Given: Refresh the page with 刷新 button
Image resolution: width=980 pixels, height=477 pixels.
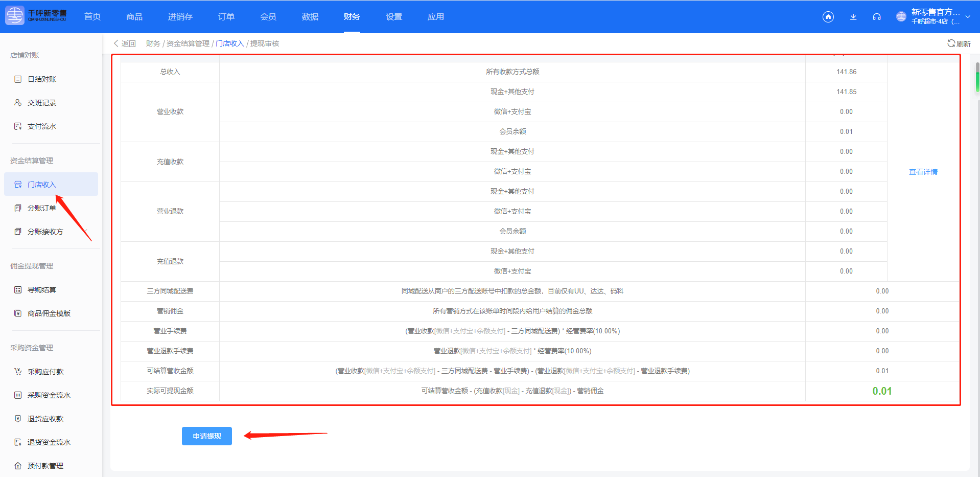Looking at the screenshot, I should pyautogui.click(x=959, y=43).
